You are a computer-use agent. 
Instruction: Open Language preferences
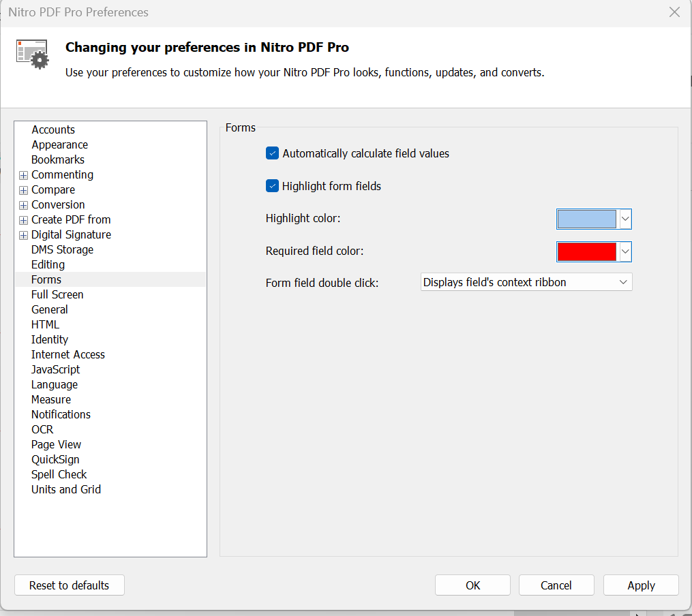55,384
